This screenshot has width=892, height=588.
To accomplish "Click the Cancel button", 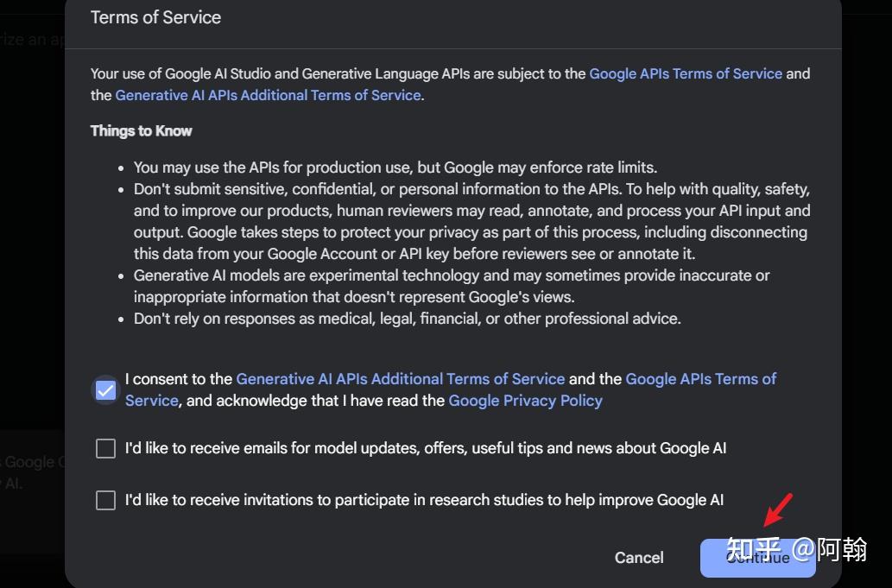I will pos(639,558).
